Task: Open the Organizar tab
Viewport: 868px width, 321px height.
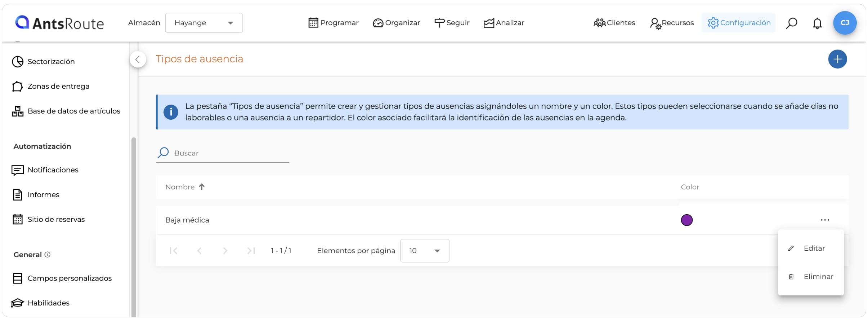Action: pos(397,23)
